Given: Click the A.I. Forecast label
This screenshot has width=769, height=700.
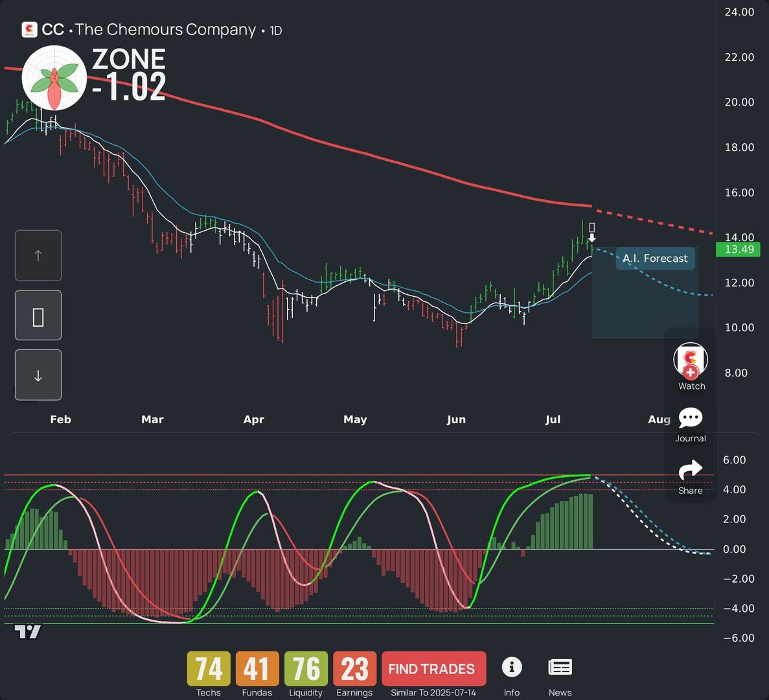Looking at the screenshot, I should (655, 259).
